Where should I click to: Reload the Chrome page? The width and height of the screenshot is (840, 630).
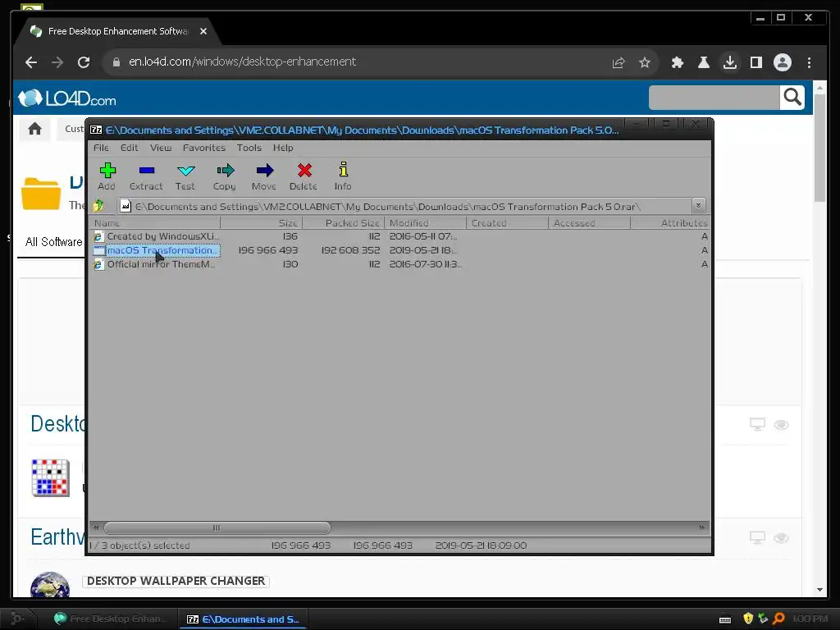click(84, 62)
